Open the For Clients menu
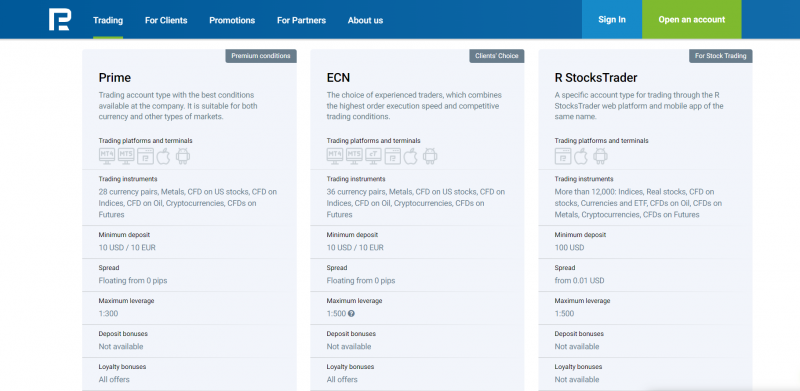 point(166,20)
